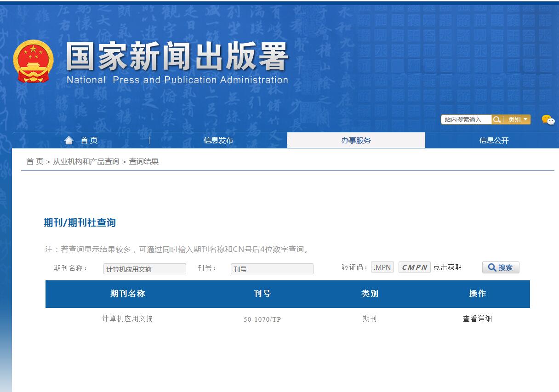Image resolution: width=559 pixels, height=392 pixels.
Task: Click the 搜索 search button
Action: 501,267
